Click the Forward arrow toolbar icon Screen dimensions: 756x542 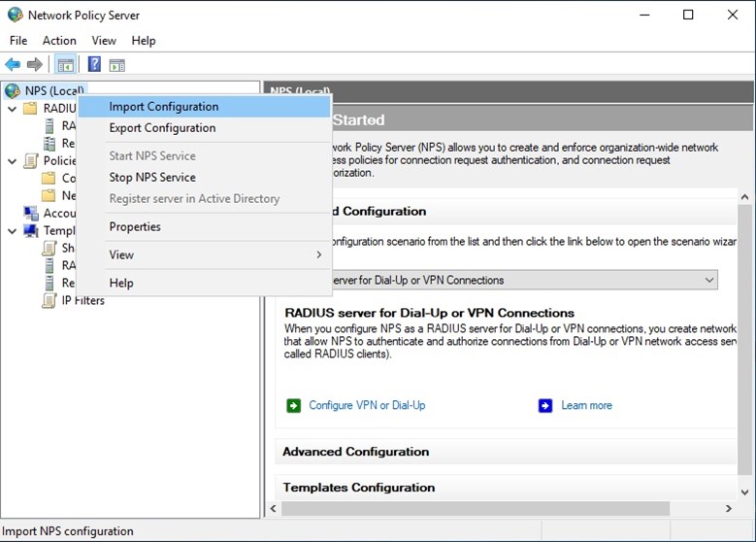(34, 64)
